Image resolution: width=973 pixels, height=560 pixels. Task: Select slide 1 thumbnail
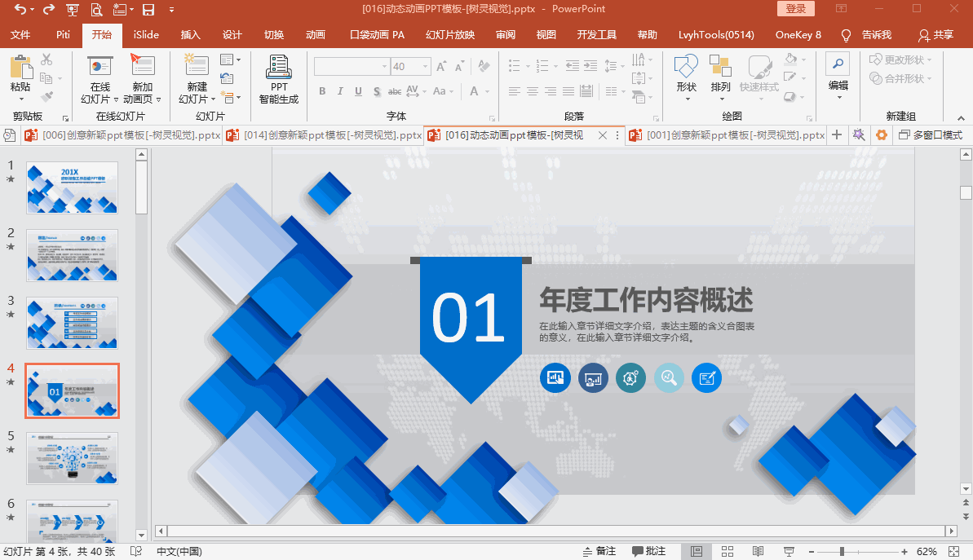pos(72,187)
